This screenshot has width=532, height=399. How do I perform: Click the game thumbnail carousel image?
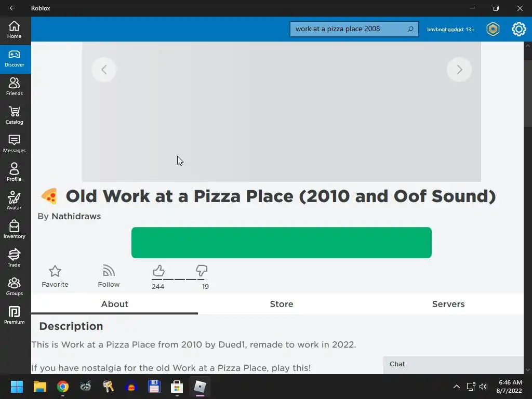(281, 112)
